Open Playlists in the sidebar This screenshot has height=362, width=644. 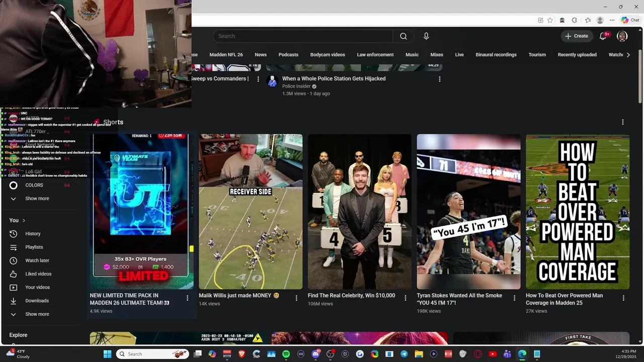click(34, 247)
